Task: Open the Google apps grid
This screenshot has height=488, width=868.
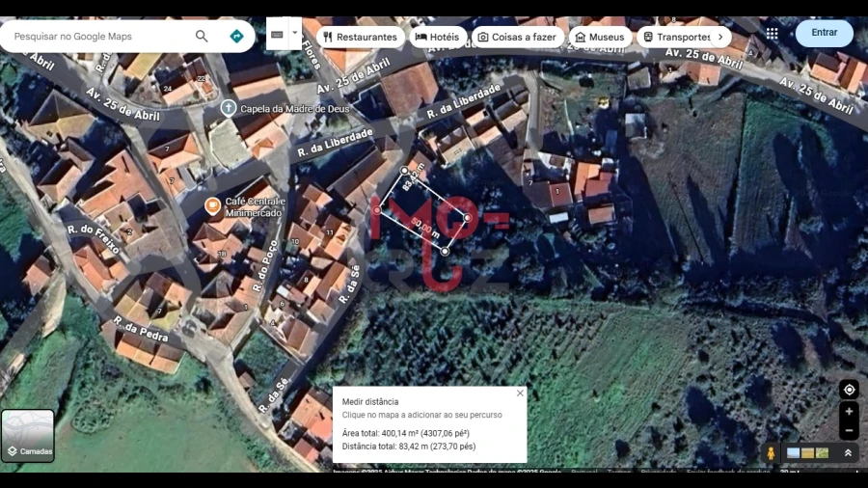Action: pos(772,34)
